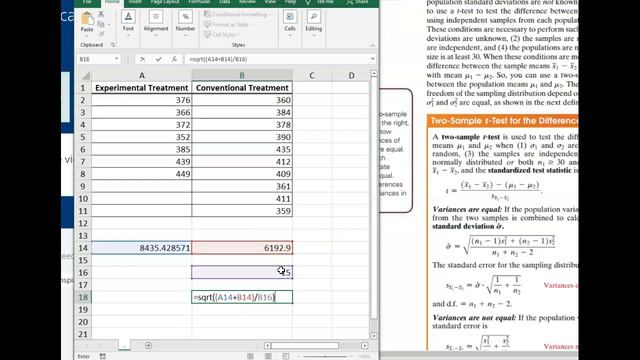Select column A header
640x360 pixels.
coord(142,76)
